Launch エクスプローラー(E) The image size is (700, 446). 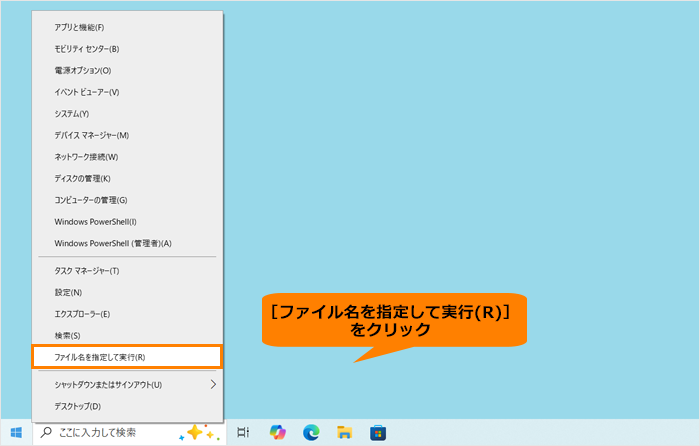tap(127, 314)
